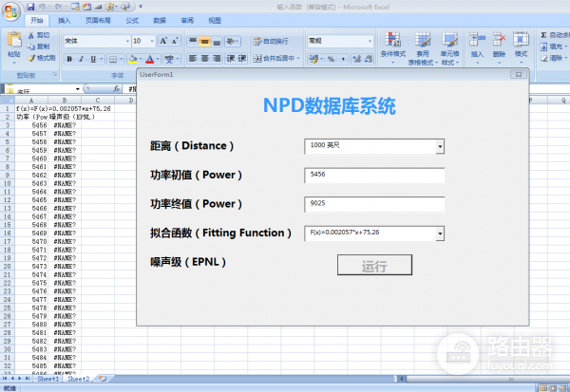Viewport: 570px width, 392px height.
Task: Select the Sheet2 worksheet tab
Action: tap(78, 379)
